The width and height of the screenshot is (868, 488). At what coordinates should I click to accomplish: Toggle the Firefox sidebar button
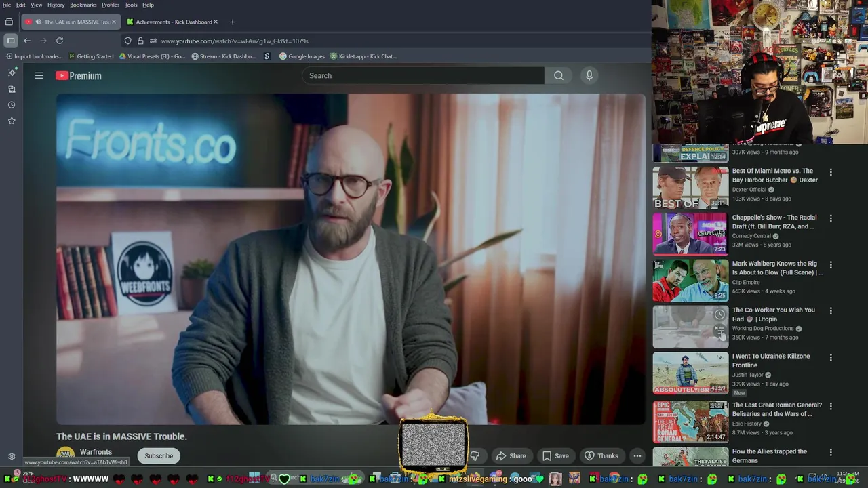(x=10, y=41)
